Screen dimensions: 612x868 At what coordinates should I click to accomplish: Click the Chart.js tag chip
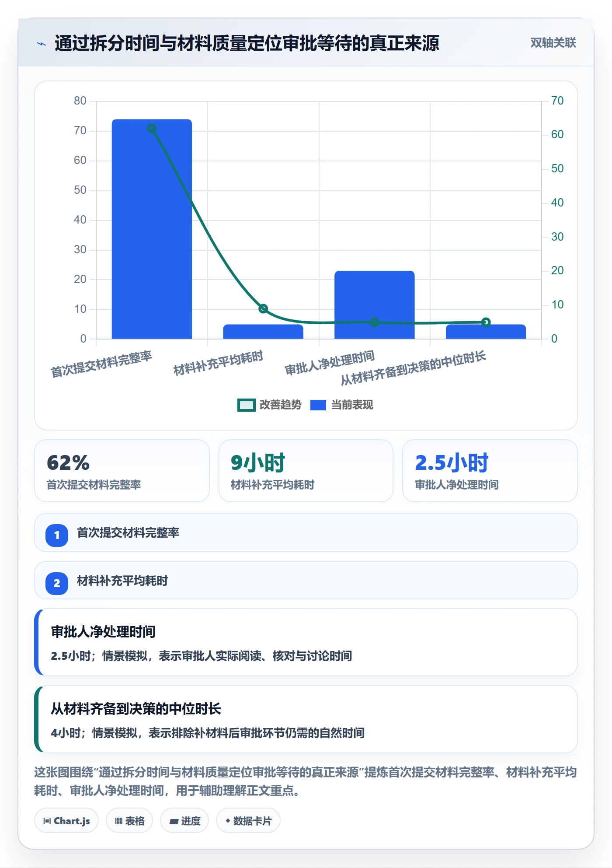(x=66, y=821)
